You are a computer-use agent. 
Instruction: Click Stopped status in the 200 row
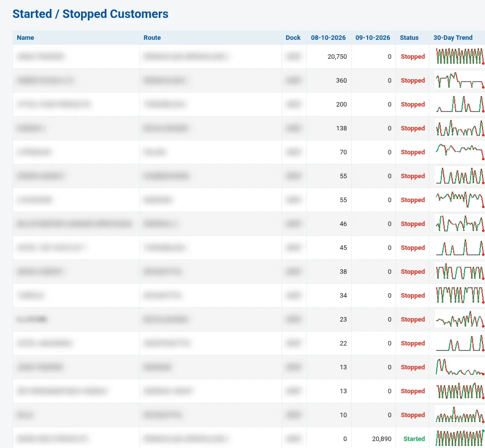pos(413,105)
